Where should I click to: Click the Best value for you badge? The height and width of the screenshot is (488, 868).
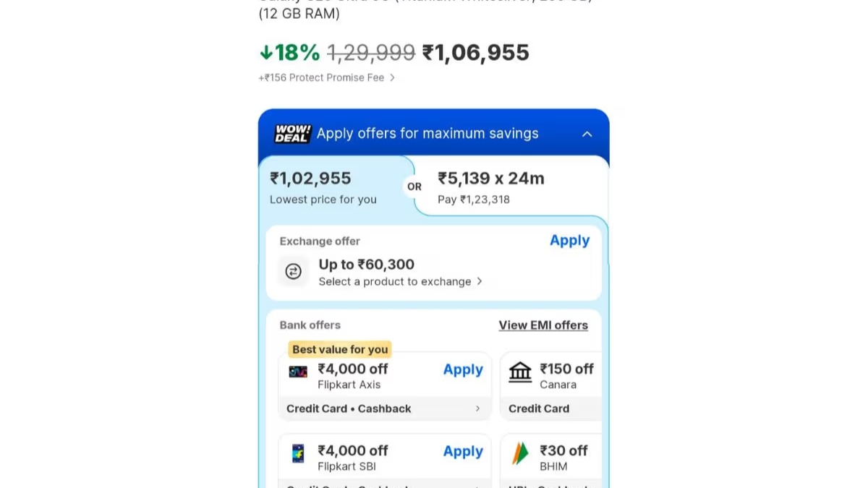[340, 349]
